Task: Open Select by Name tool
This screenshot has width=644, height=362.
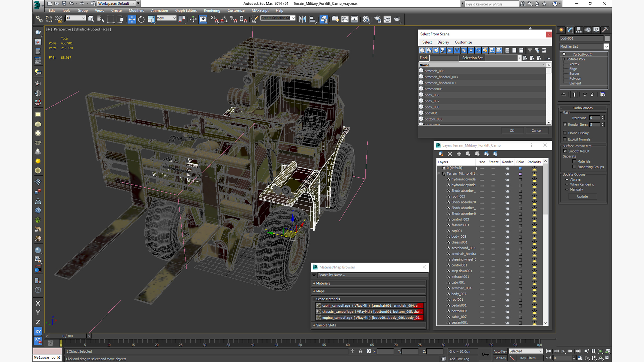Action: (100, 19)
